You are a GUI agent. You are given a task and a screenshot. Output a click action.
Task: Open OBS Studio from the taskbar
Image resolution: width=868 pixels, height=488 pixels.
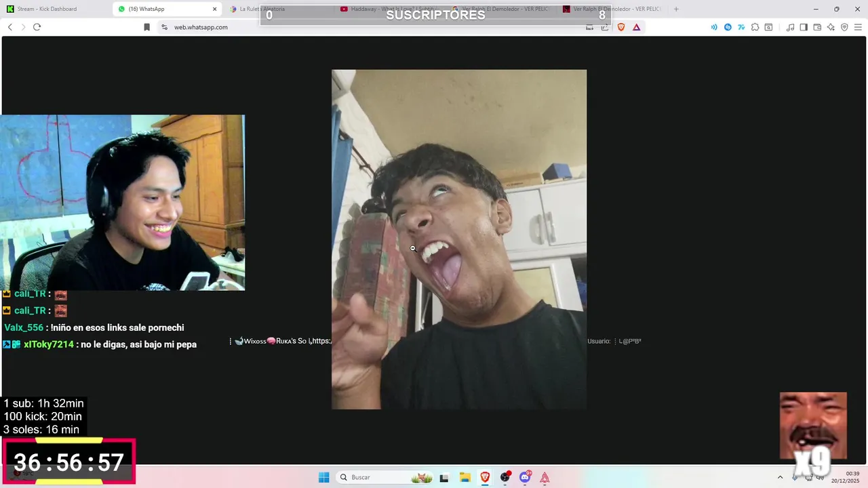[505, 477]
